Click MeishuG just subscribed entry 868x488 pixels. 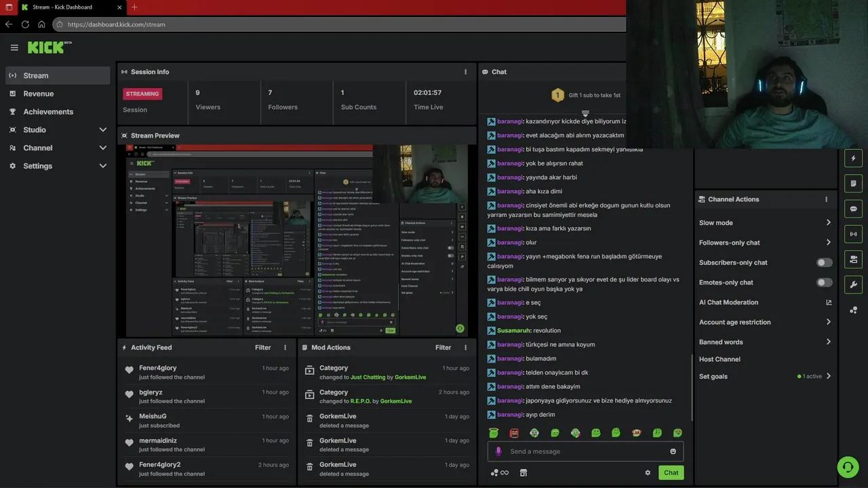207,421
